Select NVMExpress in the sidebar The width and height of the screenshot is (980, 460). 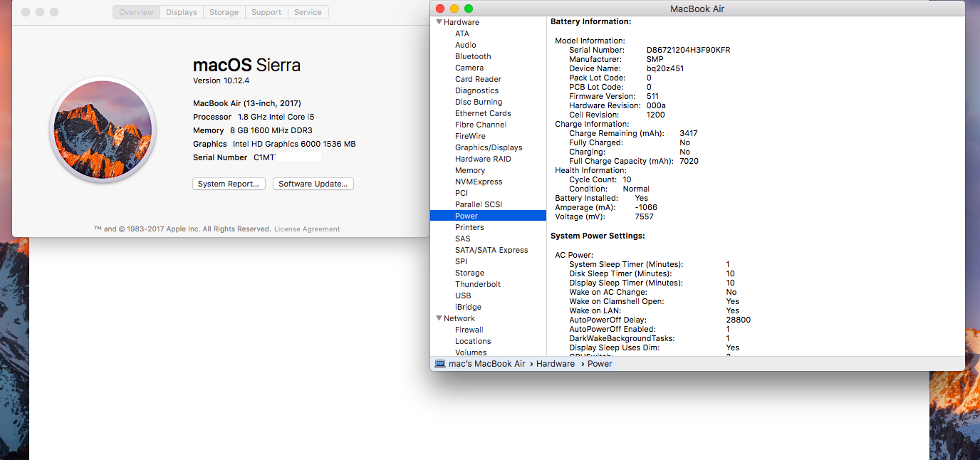[x=479, y=182]
